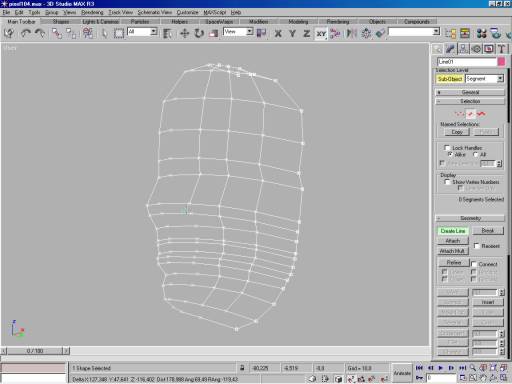The width and height of the screenshot is (512, 384).
Task: Toggle the Key Mode button
Action: tap(420, 378)
